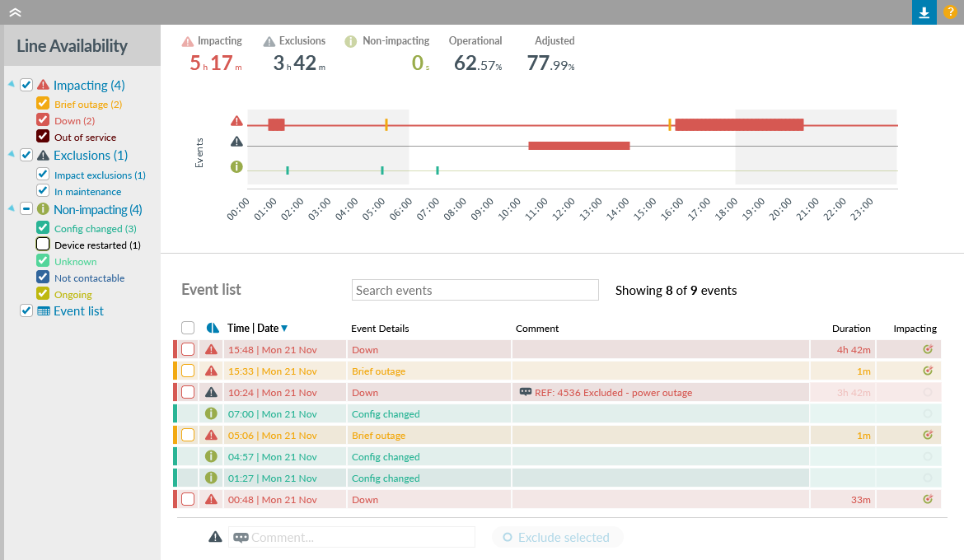Click the Exclude selected button

(557, 537)
